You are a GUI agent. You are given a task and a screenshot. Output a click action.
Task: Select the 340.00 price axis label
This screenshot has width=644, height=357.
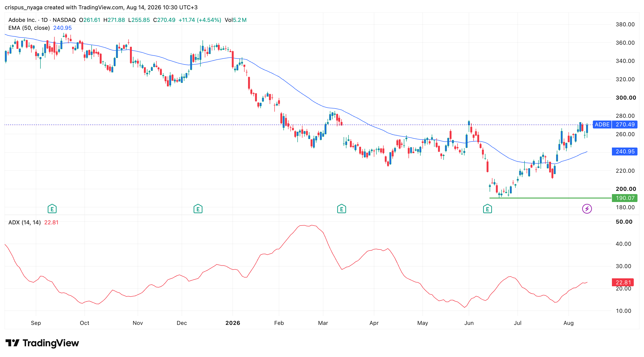(x=625, y=61)
